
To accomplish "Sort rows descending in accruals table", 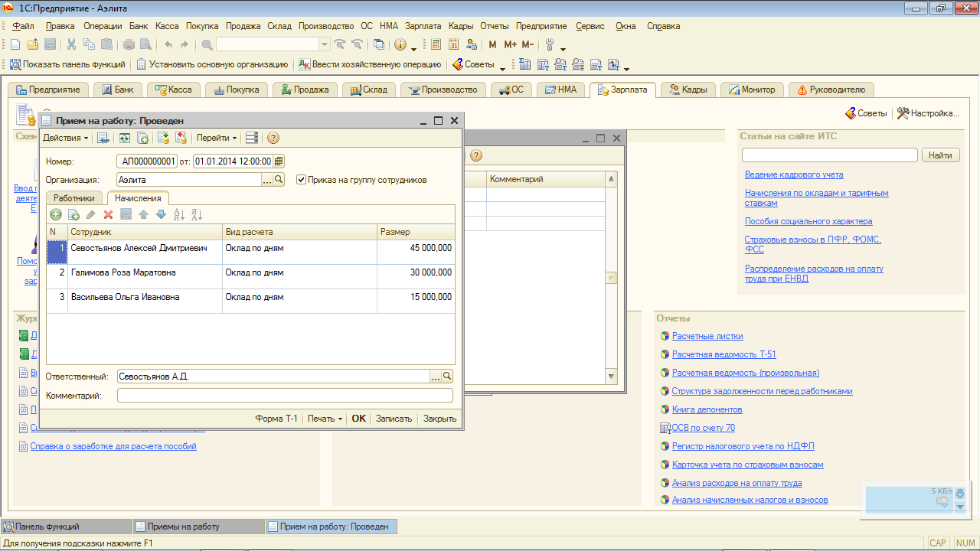I will coord(197,215).
